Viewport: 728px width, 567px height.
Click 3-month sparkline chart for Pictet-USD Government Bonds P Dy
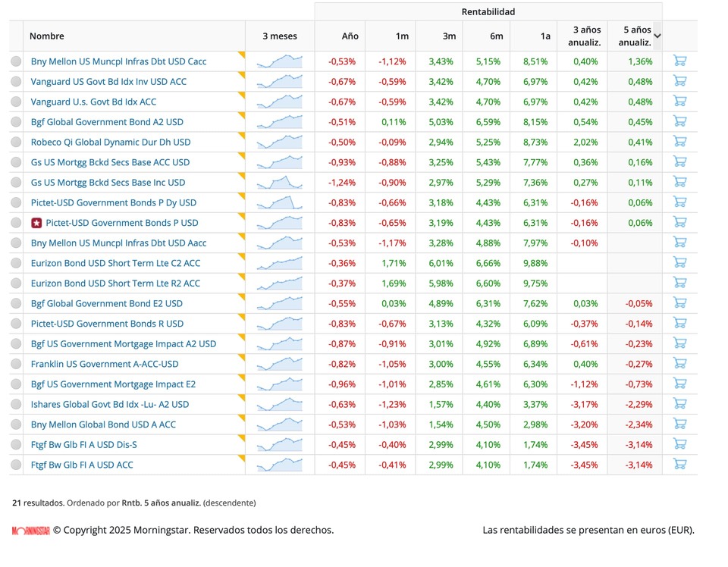(280, 202)
